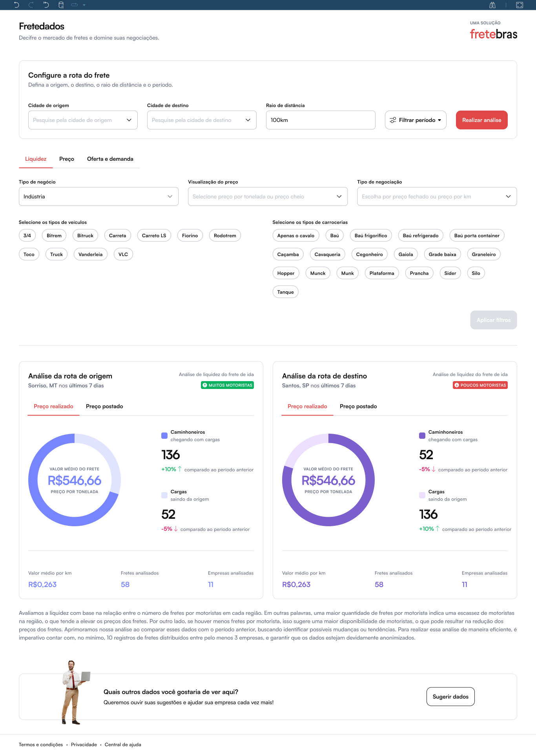Select the Carreta vehicle chip
The image size is (536, 756).
(117, 236)
